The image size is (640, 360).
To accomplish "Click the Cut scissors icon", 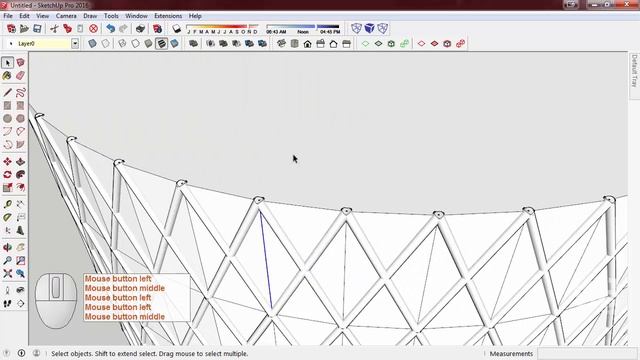I will 54,29.
